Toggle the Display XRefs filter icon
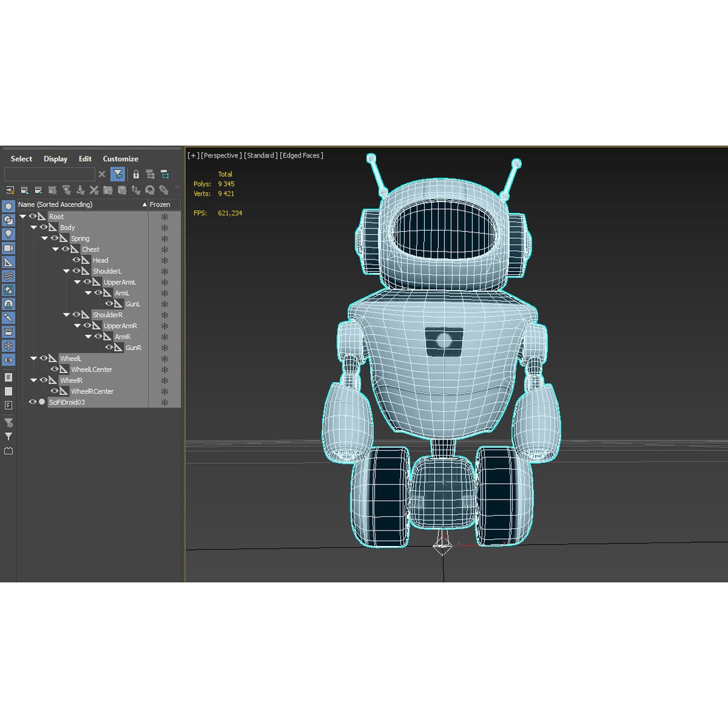Image resolution: width=728 pixels, height=728 pixels. click(x=8, y=303)
